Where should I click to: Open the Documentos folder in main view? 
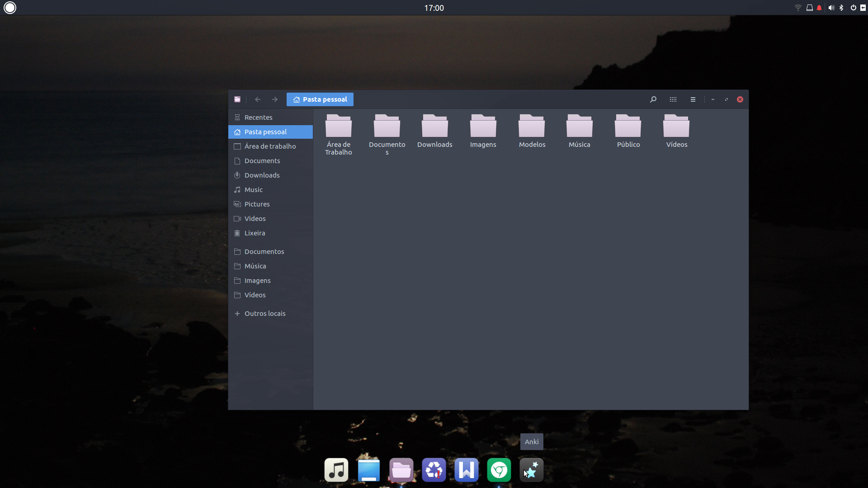(387, 134)
